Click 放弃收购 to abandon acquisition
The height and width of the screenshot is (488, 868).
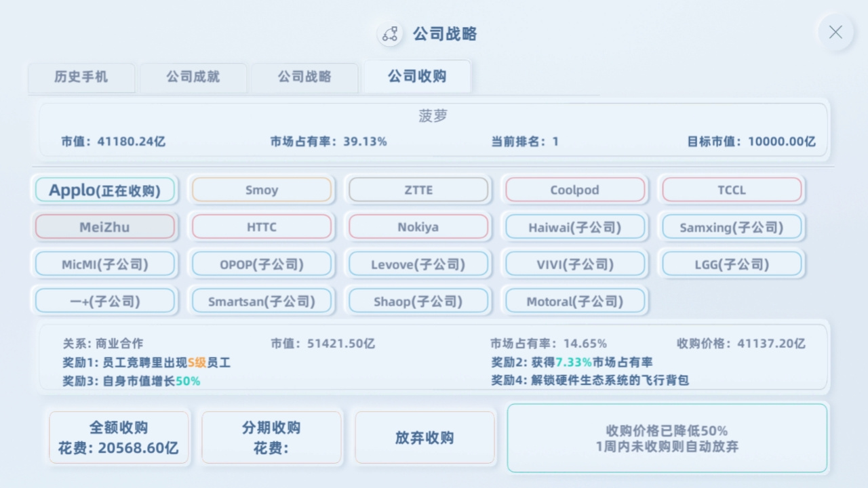425,438
